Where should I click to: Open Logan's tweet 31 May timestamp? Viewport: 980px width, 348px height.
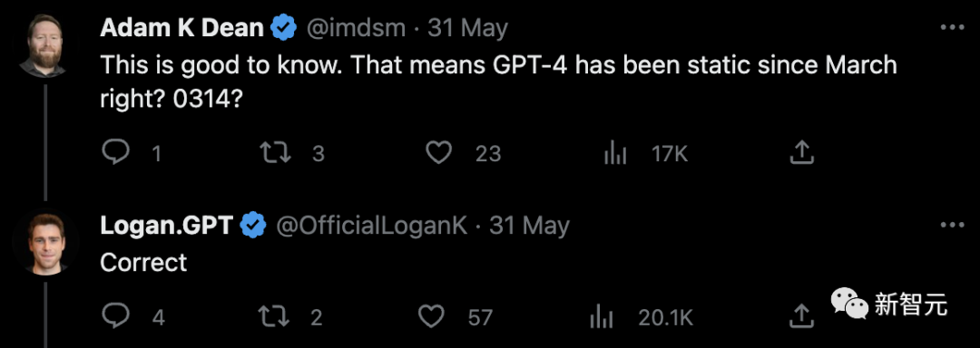(x=529, y=226)
